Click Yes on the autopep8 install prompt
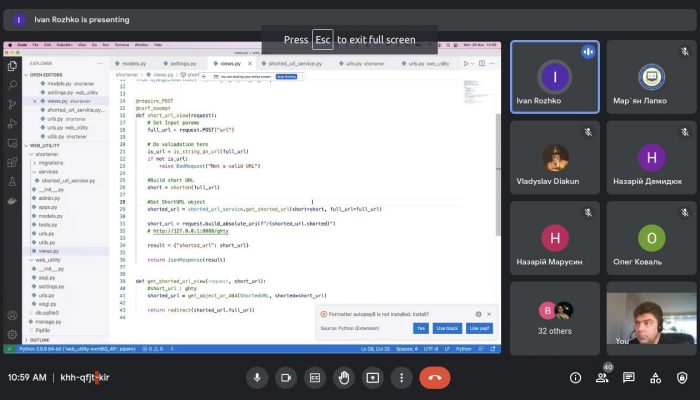700x400 pixels. (x=420, y=328)
